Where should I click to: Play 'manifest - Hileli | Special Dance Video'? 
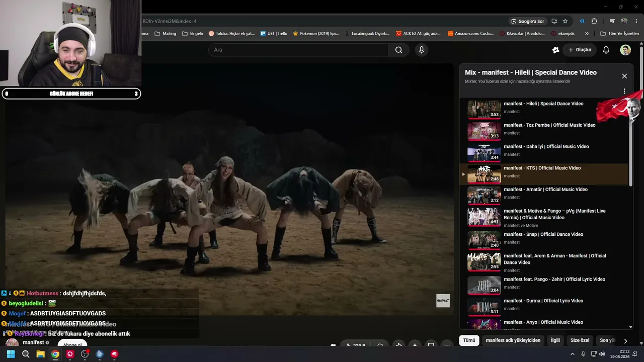click(543, 109)
